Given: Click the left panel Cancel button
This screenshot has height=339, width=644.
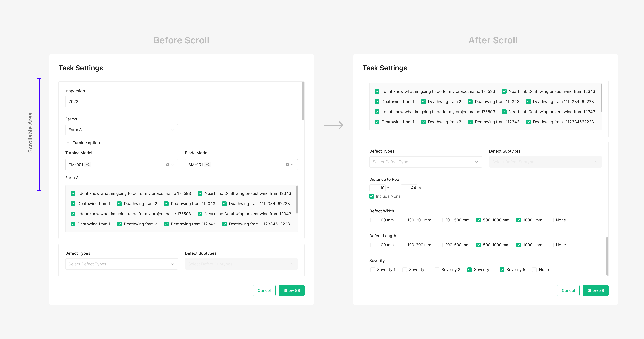Looking at the screenshot, I should pos(264,290).
